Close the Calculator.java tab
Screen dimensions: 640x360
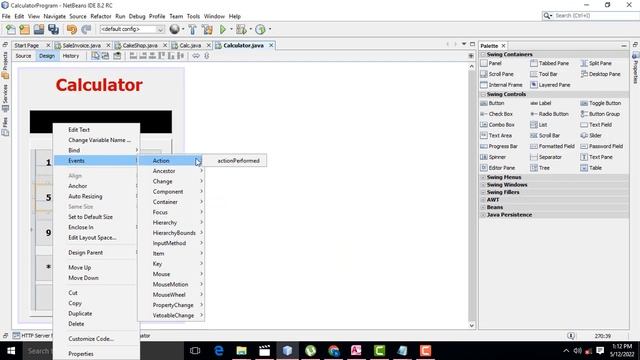pos(271,45)
